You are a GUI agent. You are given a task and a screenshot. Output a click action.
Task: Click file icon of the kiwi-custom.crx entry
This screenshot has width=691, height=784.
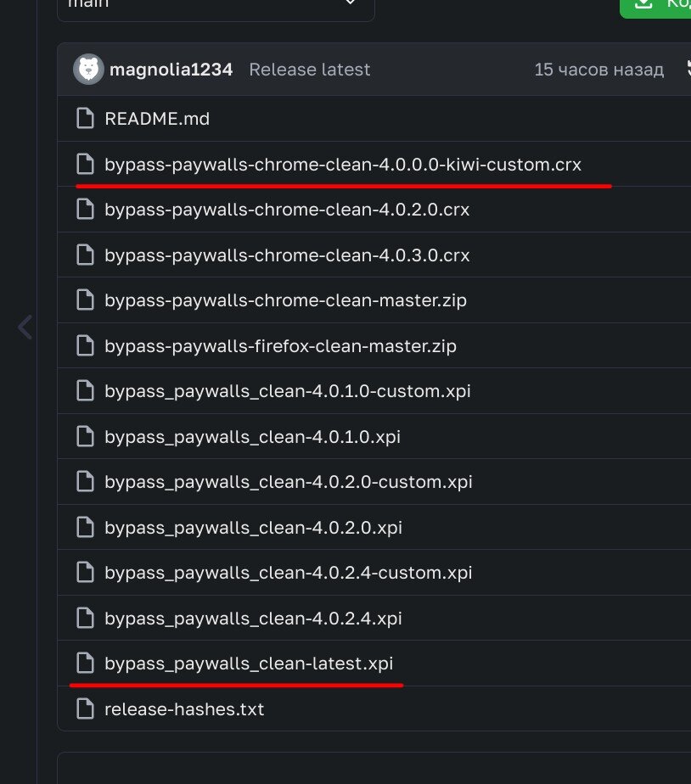point(85,164)
